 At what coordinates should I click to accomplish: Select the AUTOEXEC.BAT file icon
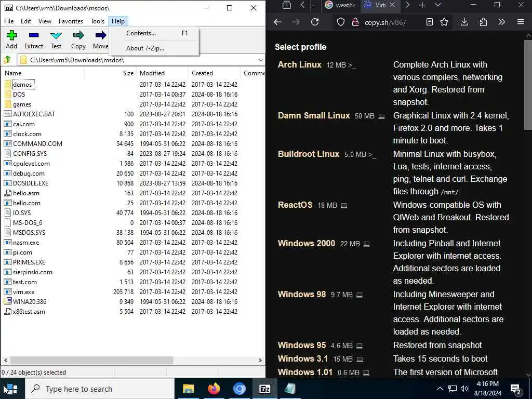coord(8,114)
